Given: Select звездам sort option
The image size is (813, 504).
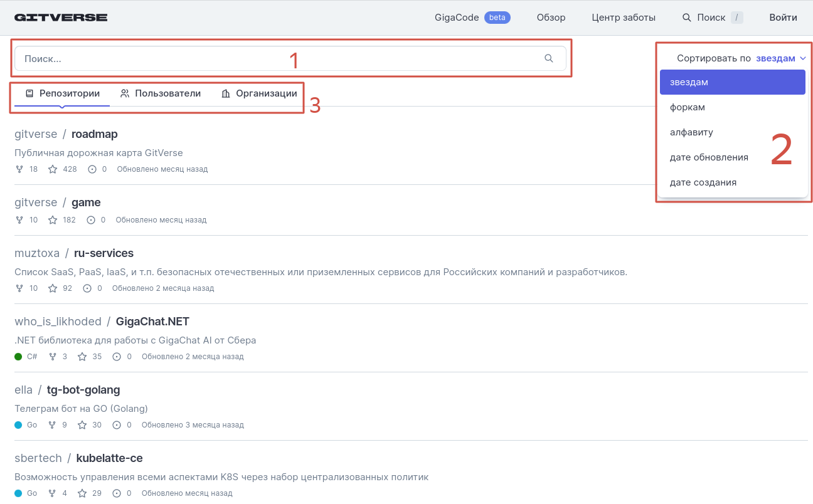Looking at the screenshot, I should (x=733, y=82).
